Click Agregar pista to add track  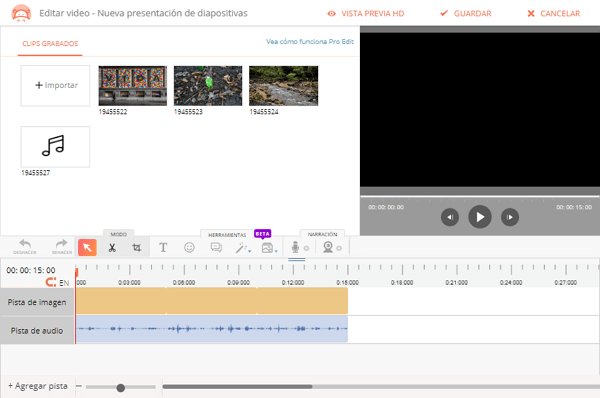(38, 386)
